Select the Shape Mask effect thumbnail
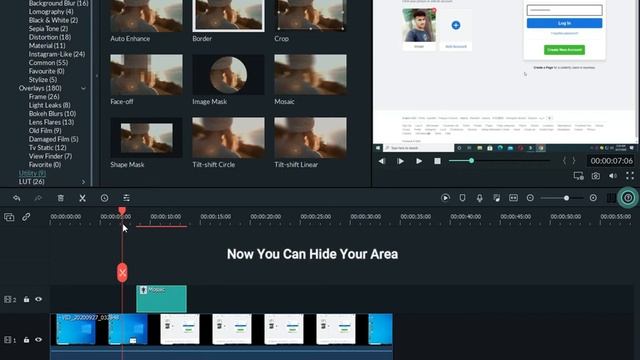This screenshot has height=360, width=640. click(146, 138)
